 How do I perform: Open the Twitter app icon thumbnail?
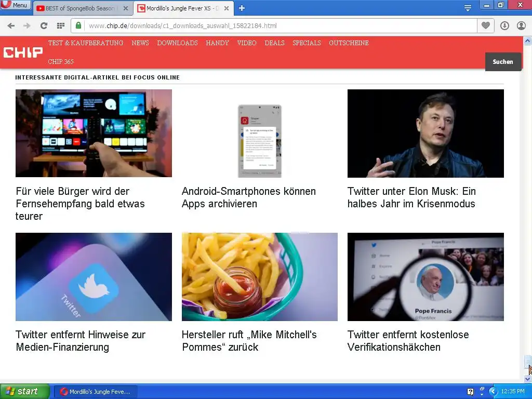(x=94, y=277)
